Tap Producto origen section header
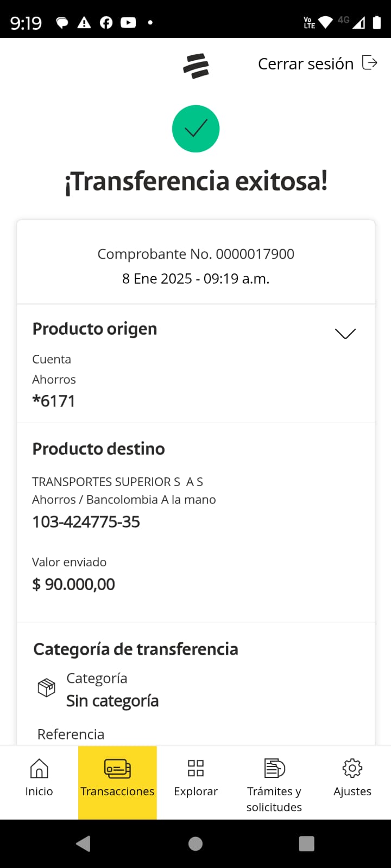 click(95, 329)
